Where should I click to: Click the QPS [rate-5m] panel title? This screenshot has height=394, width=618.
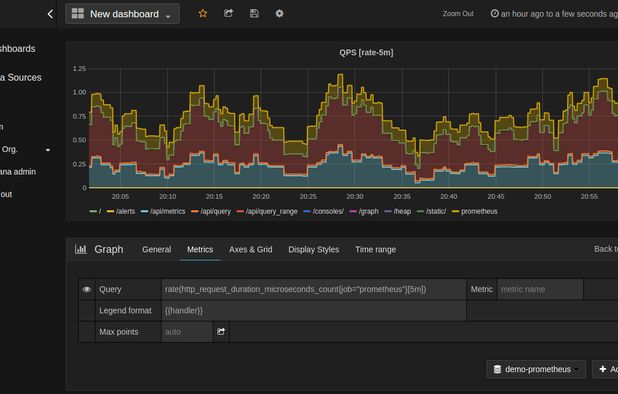pos(366,52)
